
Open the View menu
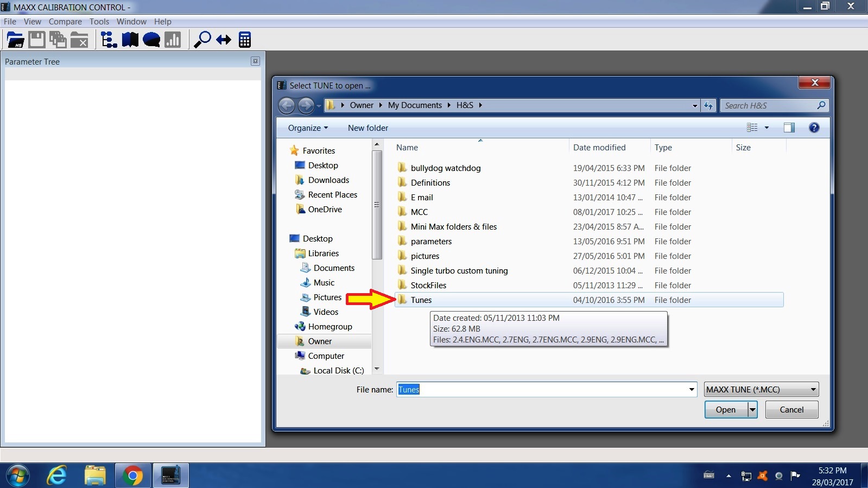tap(33, 22)
